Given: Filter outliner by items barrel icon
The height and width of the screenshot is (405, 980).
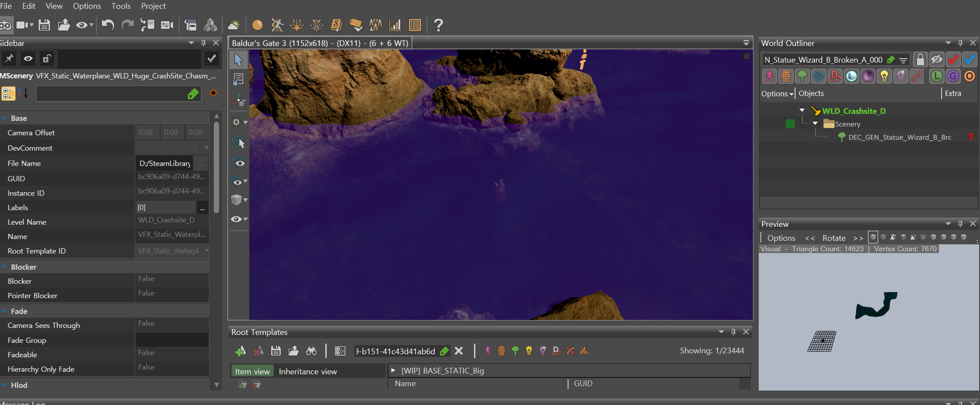Looking at the screenshot, I should tap(786, 76).
